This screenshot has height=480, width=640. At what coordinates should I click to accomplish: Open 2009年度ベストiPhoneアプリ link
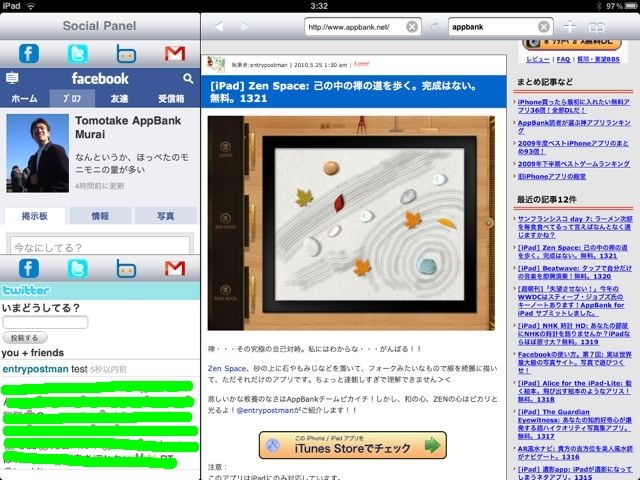(573, 147)
